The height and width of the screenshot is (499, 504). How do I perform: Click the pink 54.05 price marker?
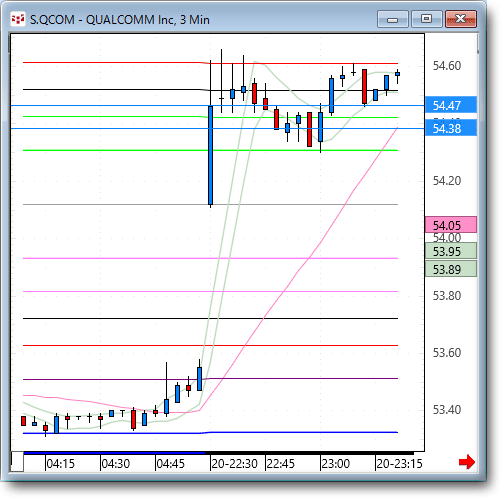(x=451, y=225)
